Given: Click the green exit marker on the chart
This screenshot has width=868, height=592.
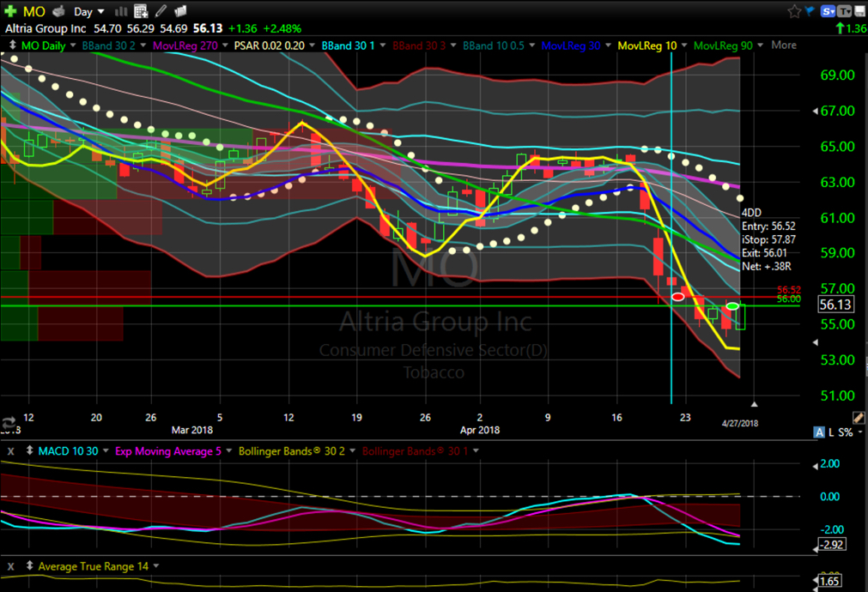Looking at the screenshot, I should [x=732, y=306].
